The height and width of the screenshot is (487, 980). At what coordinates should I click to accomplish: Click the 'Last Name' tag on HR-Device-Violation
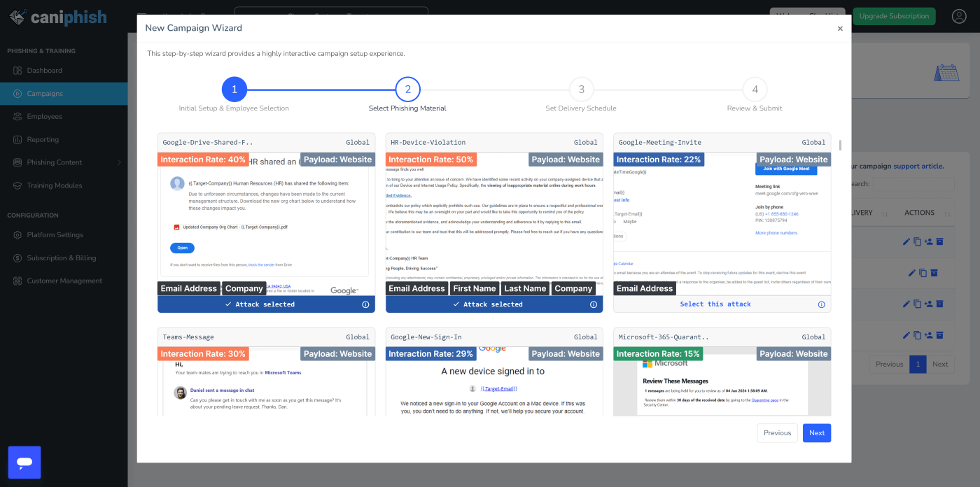(x=526, y=288)
